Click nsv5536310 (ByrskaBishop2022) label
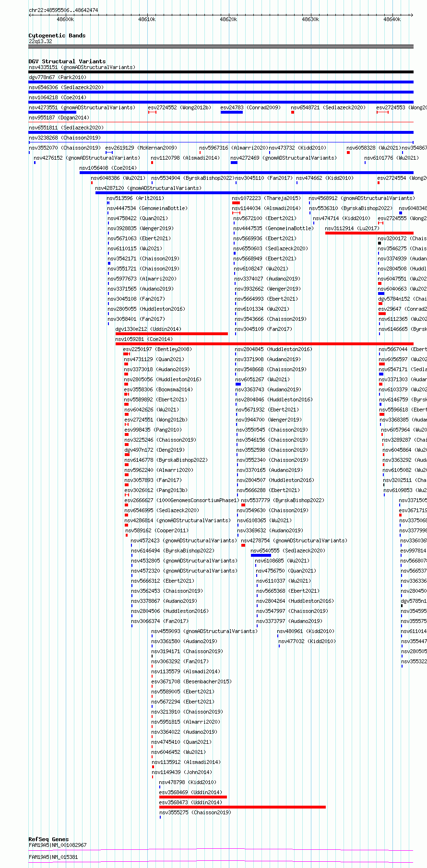427x868 pixels. point(351,208)
